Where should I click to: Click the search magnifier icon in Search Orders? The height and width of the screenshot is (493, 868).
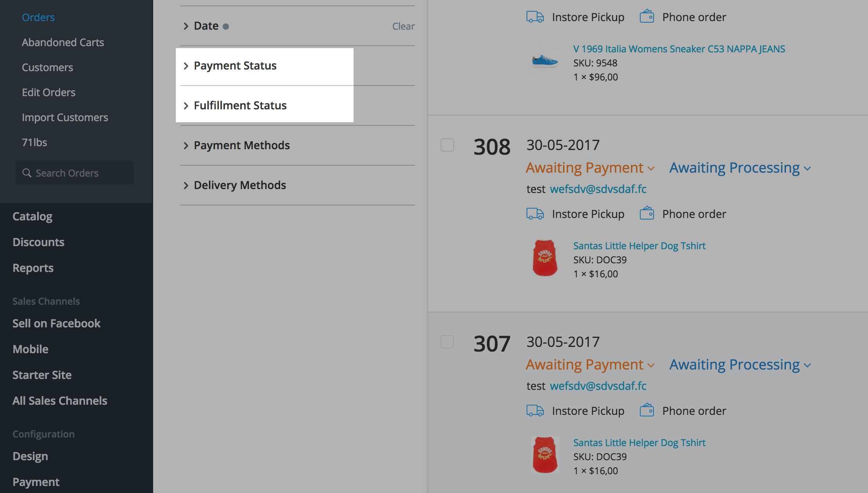(x=27, y=173)
